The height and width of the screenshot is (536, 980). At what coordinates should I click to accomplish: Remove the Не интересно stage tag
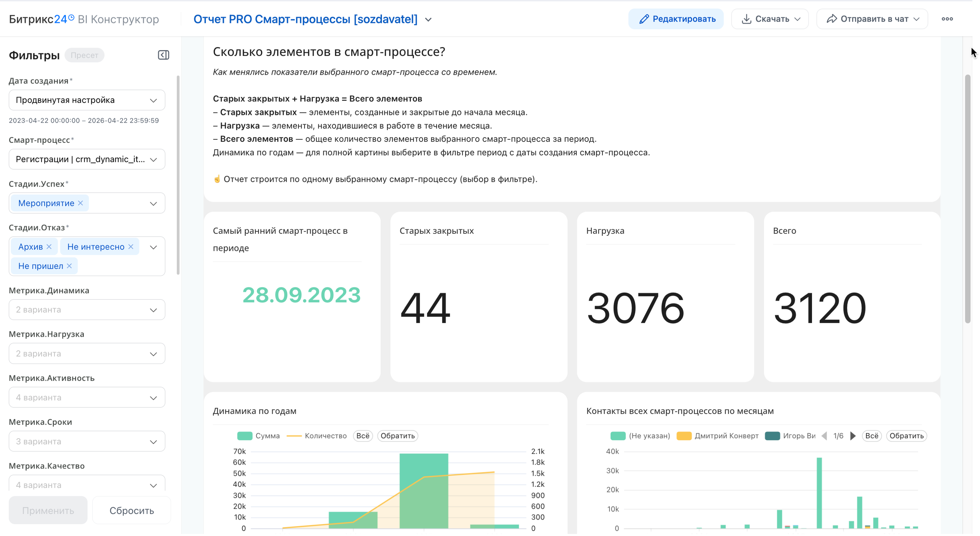click(x=131, y=247)
